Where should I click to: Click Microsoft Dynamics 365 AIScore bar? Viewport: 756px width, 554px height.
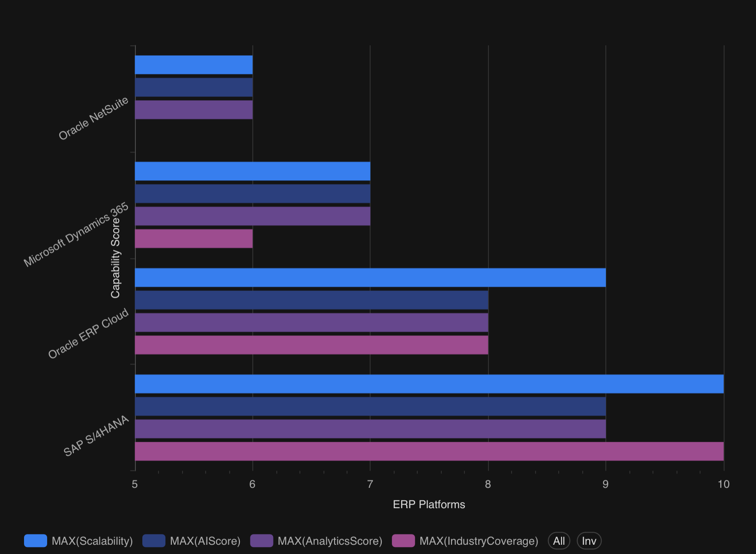(x=252, y=194)
